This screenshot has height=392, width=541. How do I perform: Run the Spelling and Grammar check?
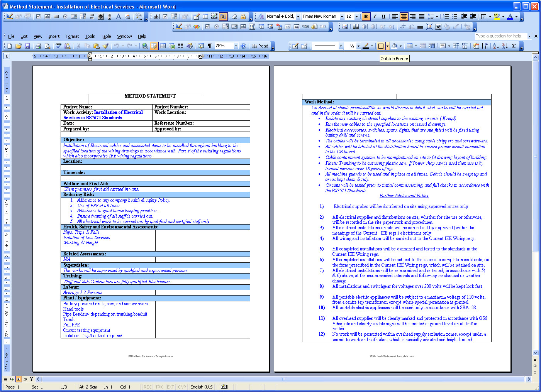coord(58,46)
